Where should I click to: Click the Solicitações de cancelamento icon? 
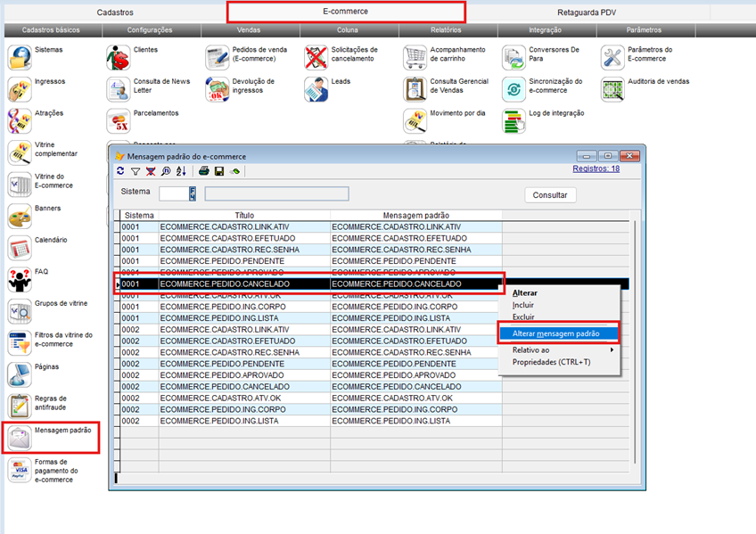click(x=316, y=58)
